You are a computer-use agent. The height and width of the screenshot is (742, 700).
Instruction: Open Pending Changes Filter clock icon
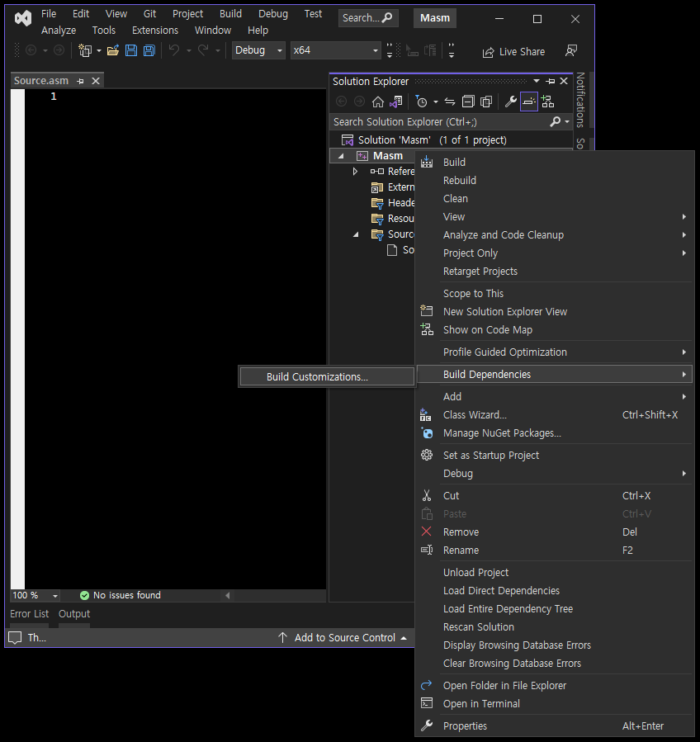pos(421,102)
